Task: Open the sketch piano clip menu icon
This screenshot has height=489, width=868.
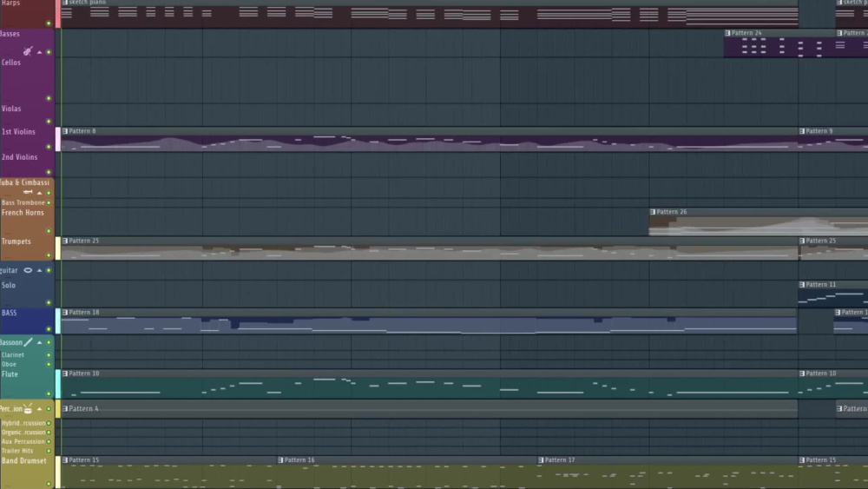Action: pyautogui.click(x=65, y=3)
